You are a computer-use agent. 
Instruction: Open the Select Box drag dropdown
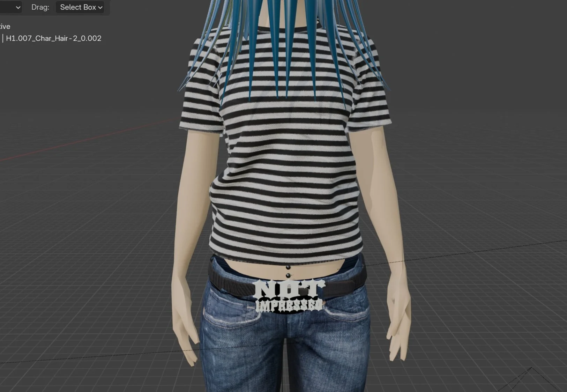point(80,7)
